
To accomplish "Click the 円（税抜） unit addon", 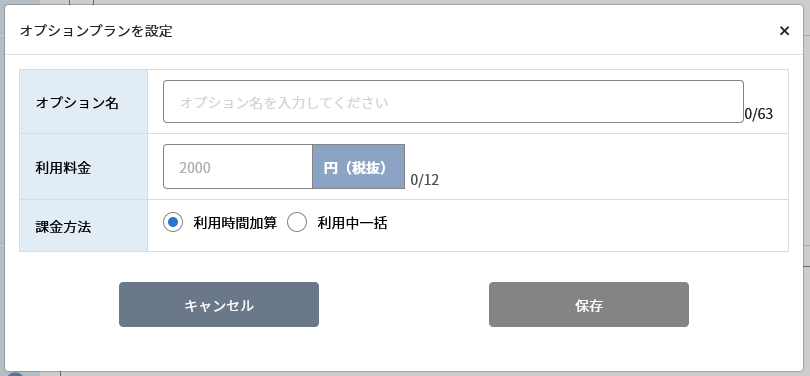I will pos(358,167).
